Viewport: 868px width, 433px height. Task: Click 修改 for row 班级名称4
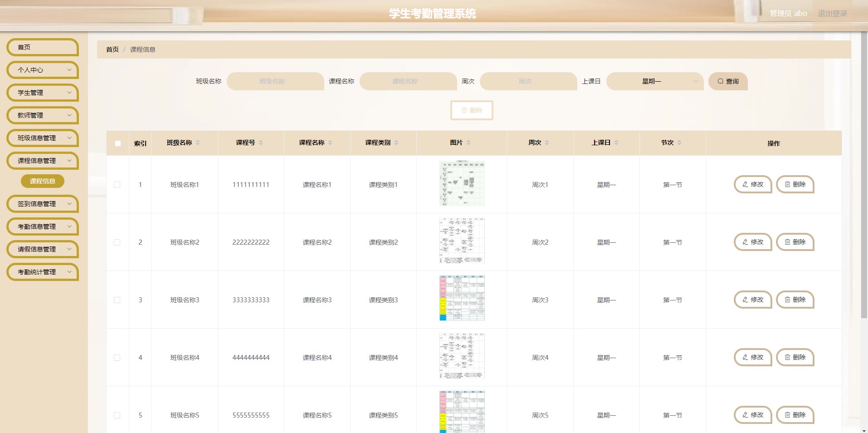753,357
